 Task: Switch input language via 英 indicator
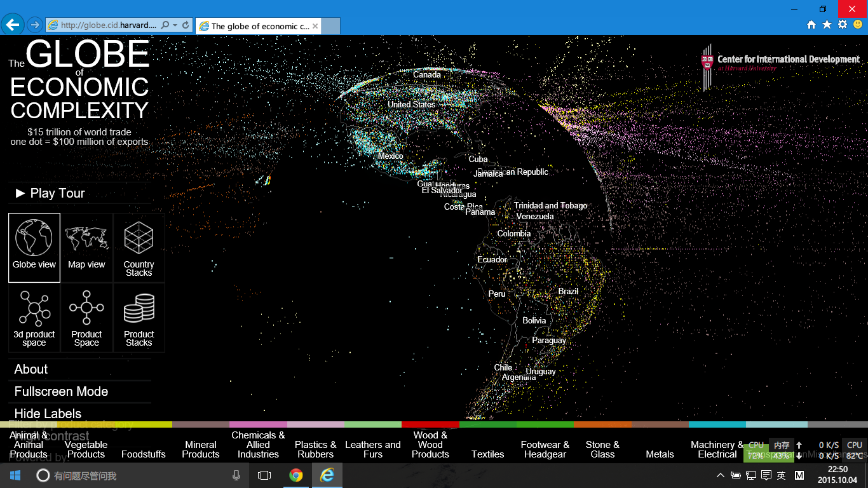[x=781, y=475]
